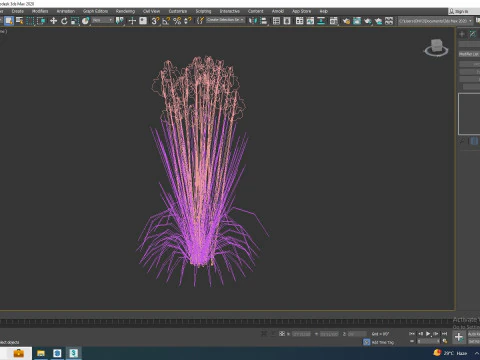The width and height of the screenshot is (480, 360).
Task: Click the ViewCube in the viewport
Action: point(436,48)
